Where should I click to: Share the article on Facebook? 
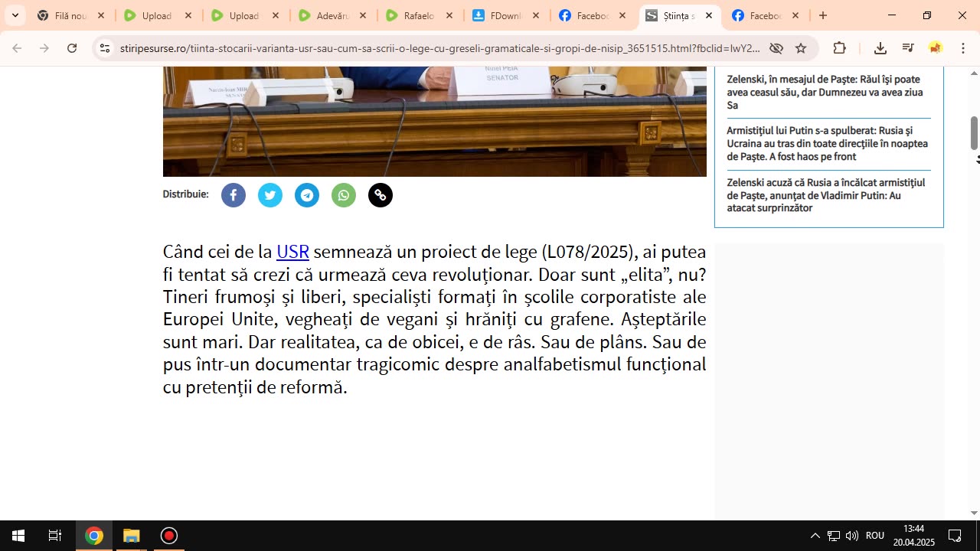[234, 195]
